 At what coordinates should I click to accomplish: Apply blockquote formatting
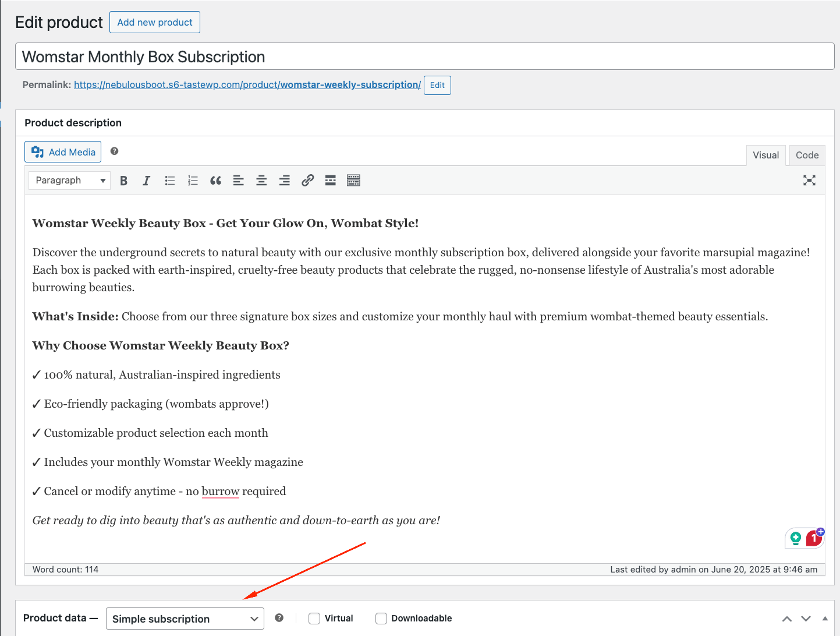tap(215, 181)
